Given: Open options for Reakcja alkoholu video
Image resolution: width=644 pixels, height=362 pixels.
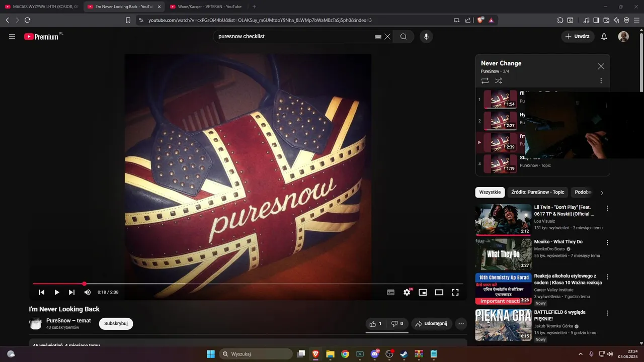Looking at the screenshot, I should click(x=607, y=277).
